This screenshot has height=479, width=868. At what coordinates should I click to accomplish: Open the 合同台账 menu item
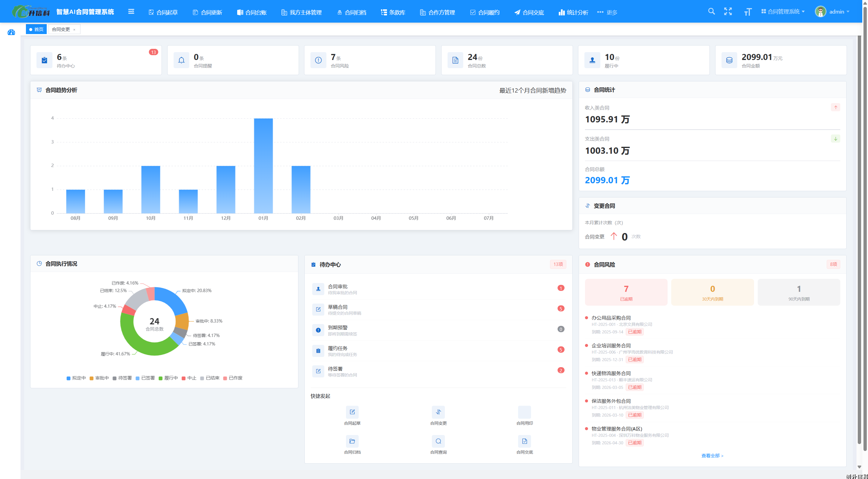[x=252, y=12]
